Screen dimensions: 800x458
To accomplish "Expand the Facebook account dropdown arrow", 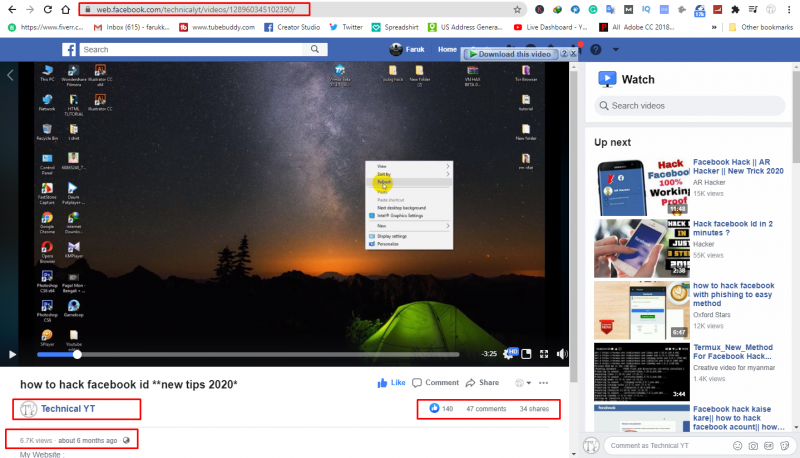I will (615, 49).
